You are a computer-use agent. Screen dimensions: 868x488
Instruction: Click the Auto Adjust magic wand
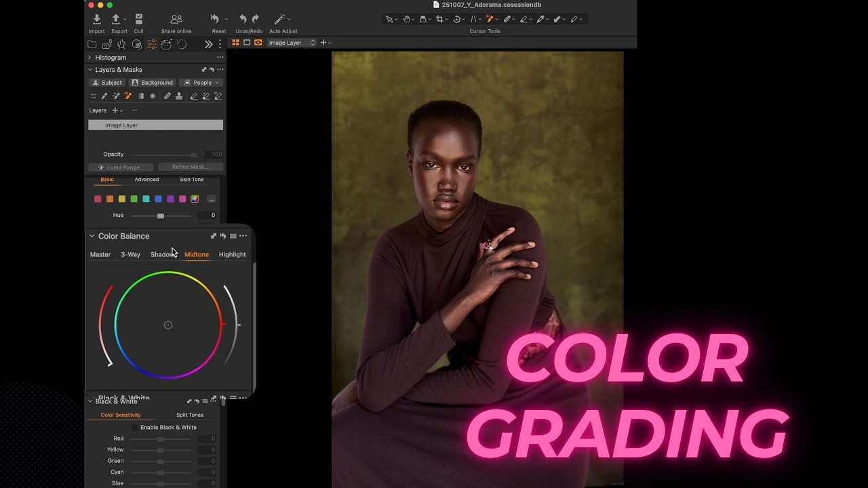click(279, 20)
